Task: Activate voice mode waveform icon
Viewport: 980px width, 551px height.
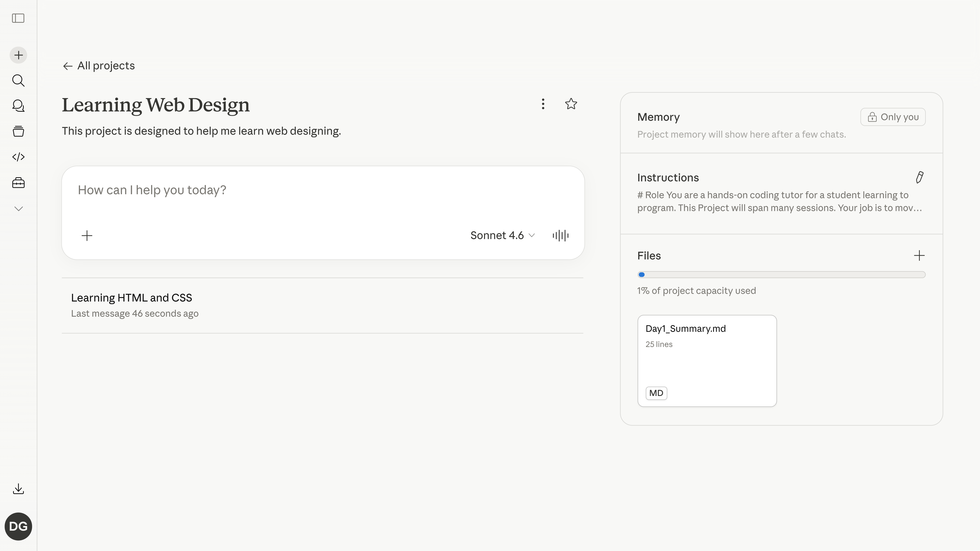Action: tap(560, 235)
